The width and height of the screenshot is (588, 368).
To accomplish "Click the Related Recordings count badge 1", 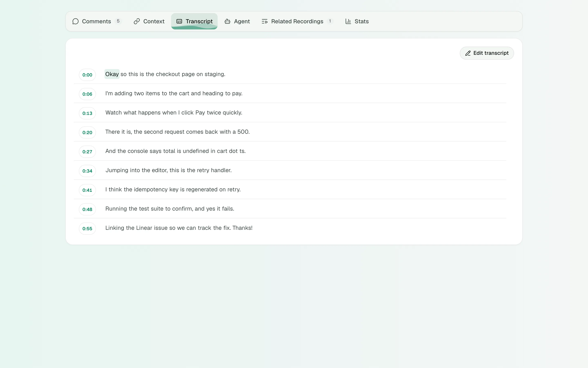I will (330, 21).
